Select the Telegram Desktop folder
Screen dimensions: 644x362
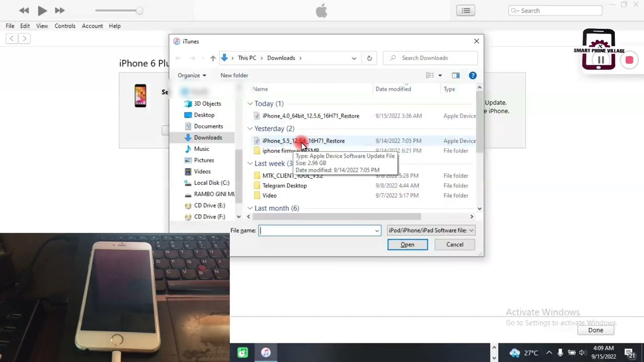pyautogui.click(x=284, y=186)
